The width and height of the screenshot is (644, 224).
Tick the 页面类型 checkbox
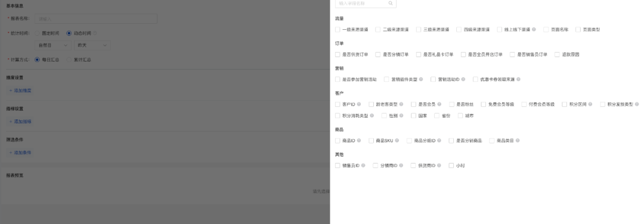[x=578, y=30]
